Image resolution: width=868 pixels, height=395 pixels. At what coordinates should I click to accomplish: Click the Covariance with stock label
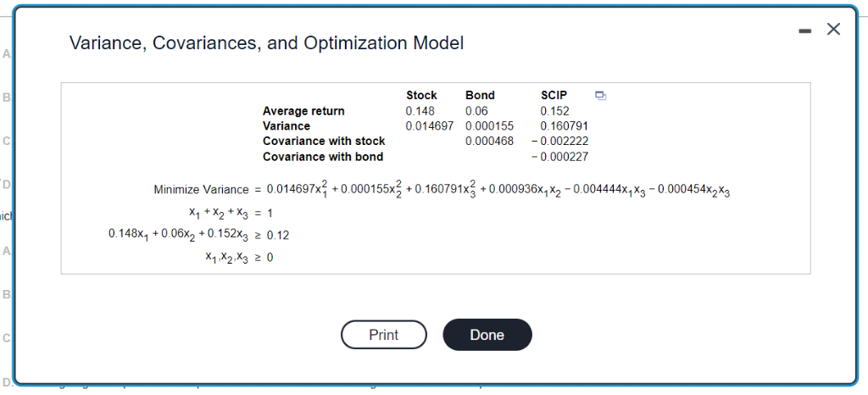coord(324,141)
